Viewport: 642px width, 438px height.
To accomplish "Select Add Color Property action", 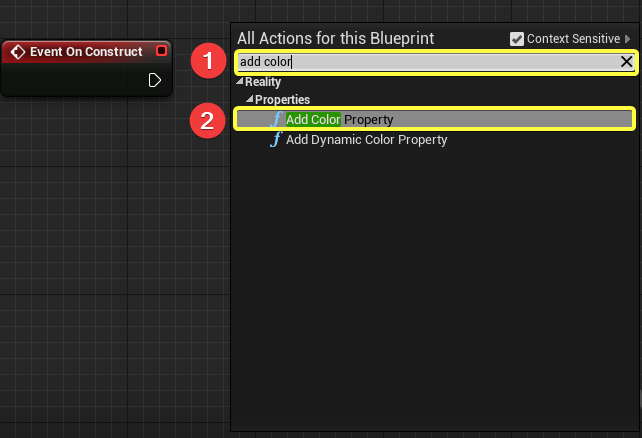I will pos(340,119).
